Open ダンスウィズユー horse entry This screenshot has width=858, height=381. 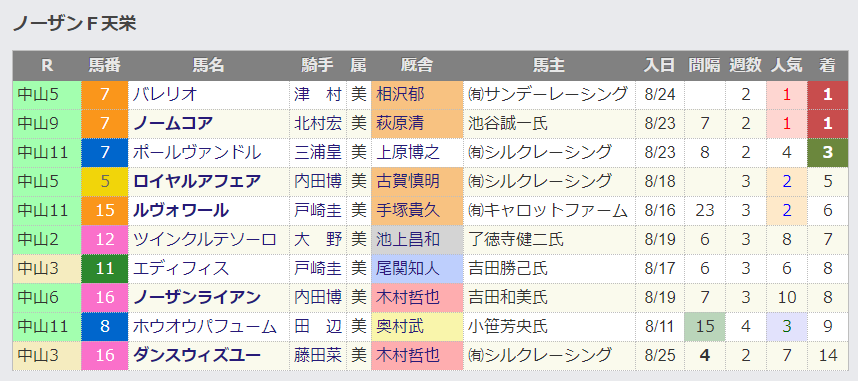coord(196,356)
